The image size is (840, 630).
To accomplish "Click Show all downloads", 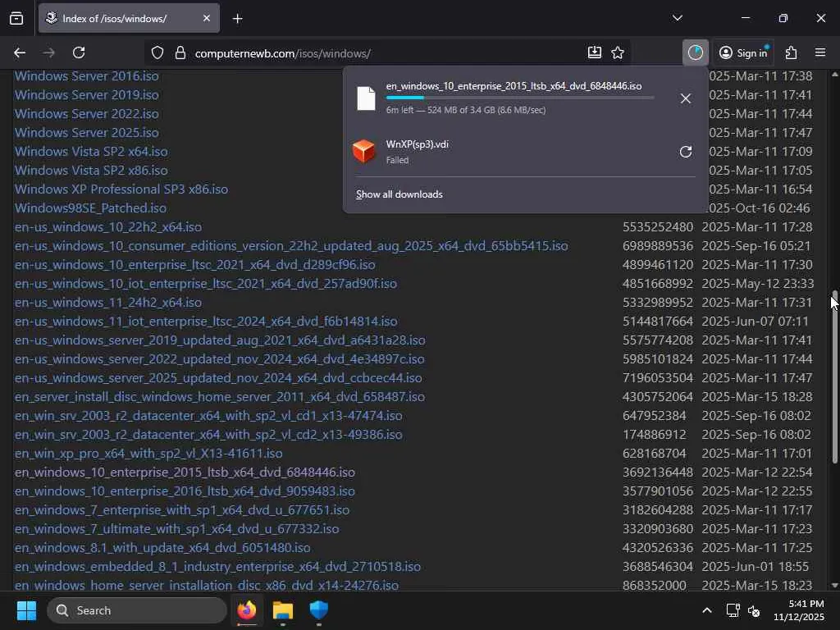I will tap(399, 194).
